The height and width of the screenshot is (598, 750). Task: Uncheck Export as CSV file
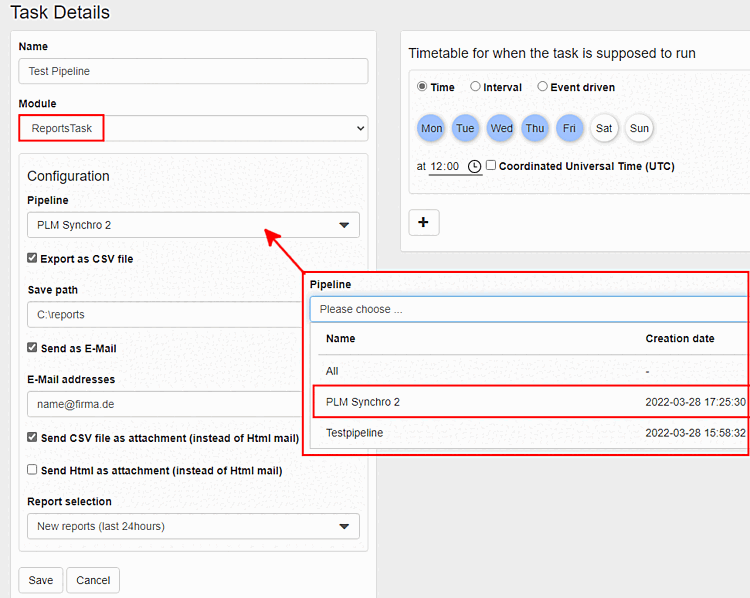pos(33,258)
